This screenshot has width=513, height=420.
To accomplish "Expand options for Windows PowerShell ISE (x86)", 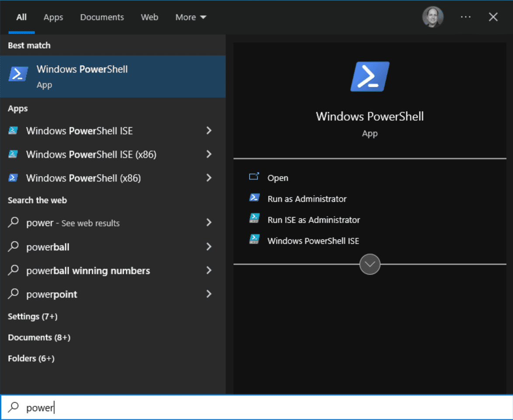I will tap(209, 154).
